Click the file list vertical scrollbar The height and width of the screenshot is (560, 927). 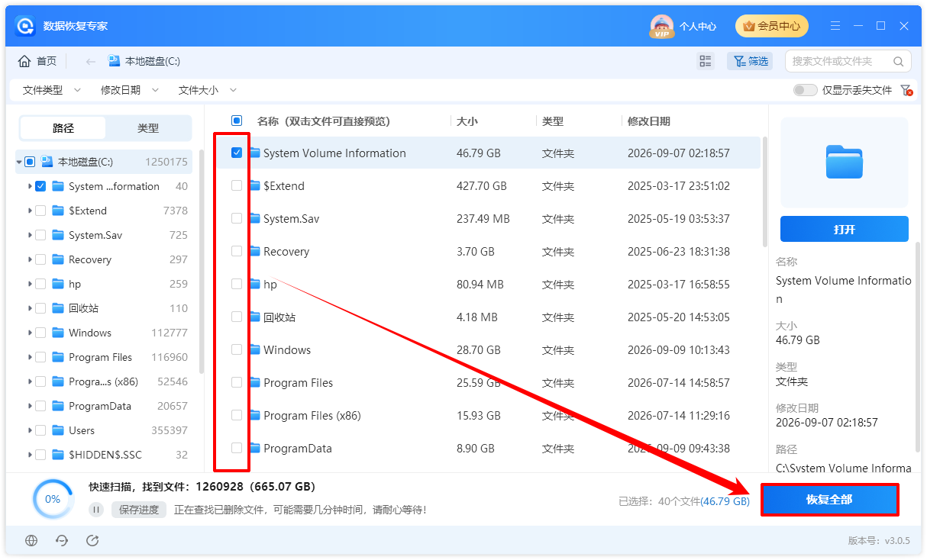point(764,191)
